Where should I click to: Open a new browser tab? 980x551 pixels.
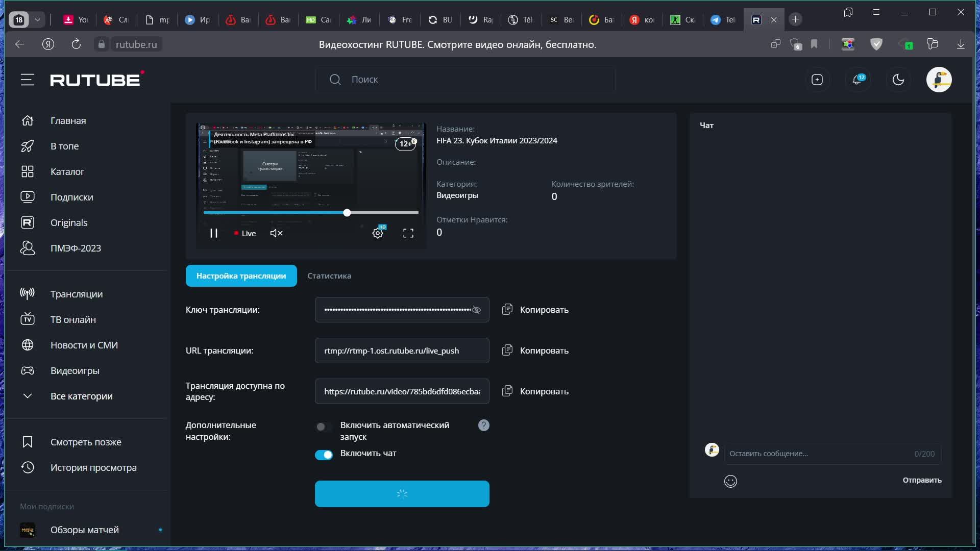pos(795,19)
